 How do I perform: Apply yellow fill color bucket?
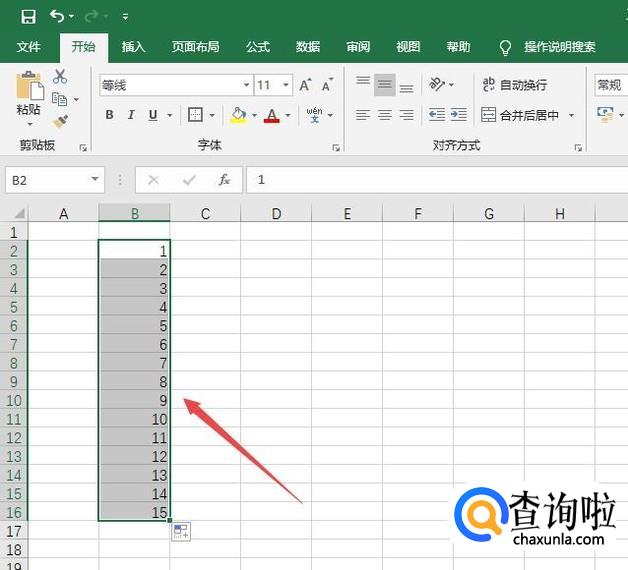(239, 115)
